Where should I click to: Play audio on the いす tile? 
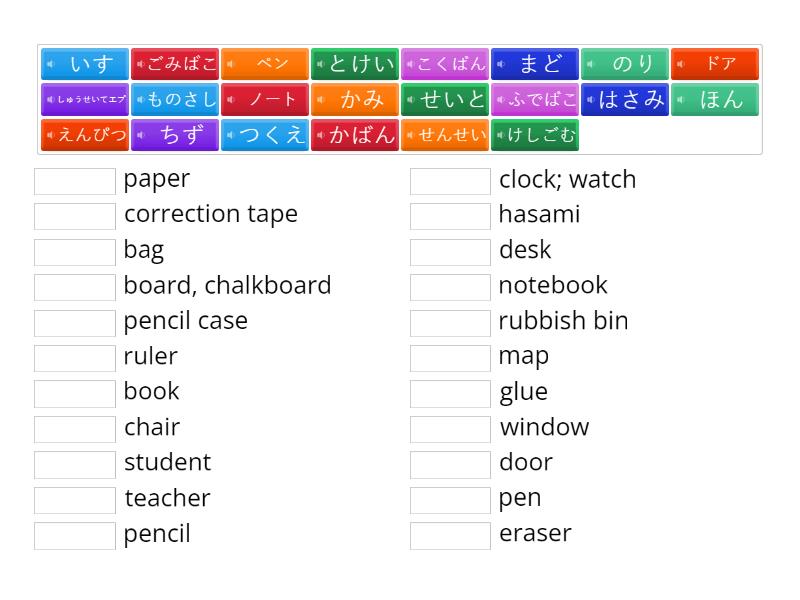51,64
